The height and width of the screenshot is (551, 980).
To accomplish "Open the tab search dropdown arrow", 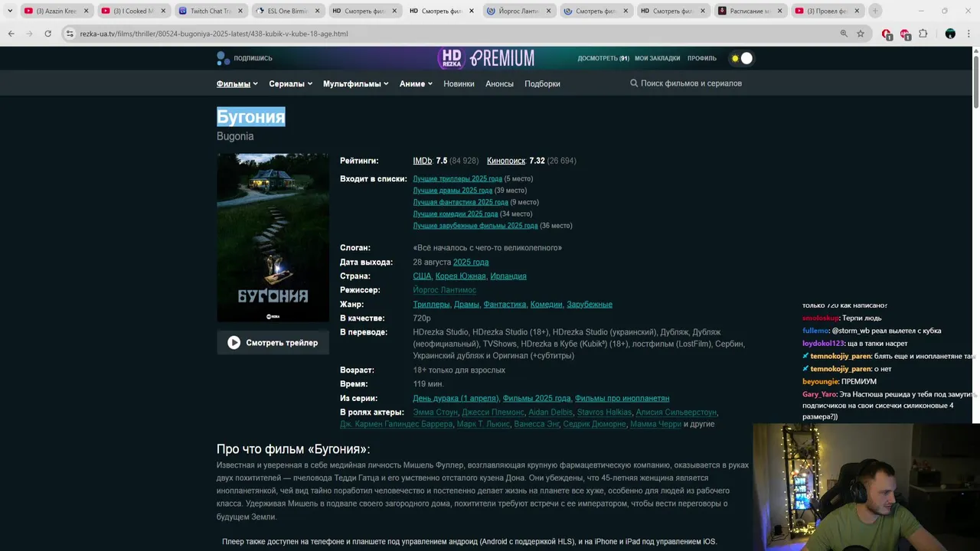I will point(10,11).
